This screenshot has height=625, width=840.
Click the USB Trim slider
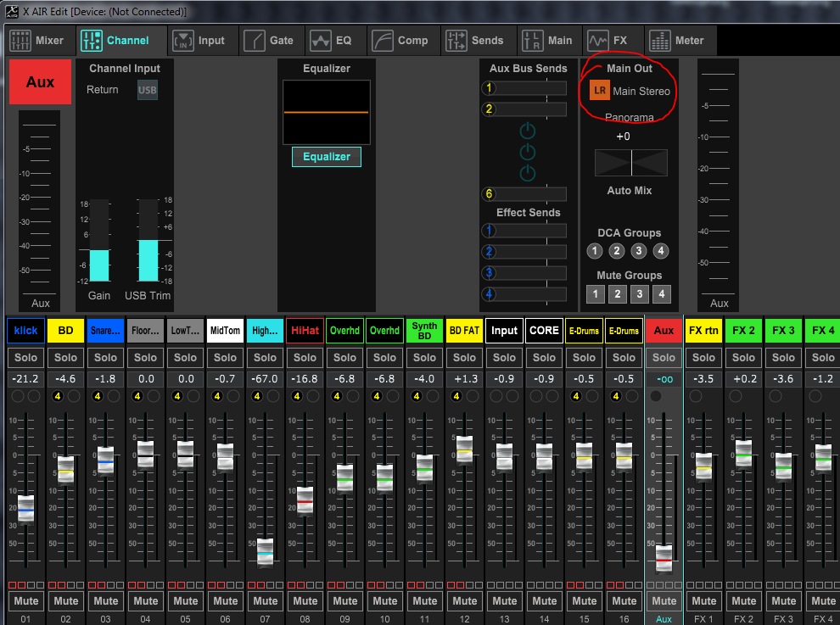point(148,241)
